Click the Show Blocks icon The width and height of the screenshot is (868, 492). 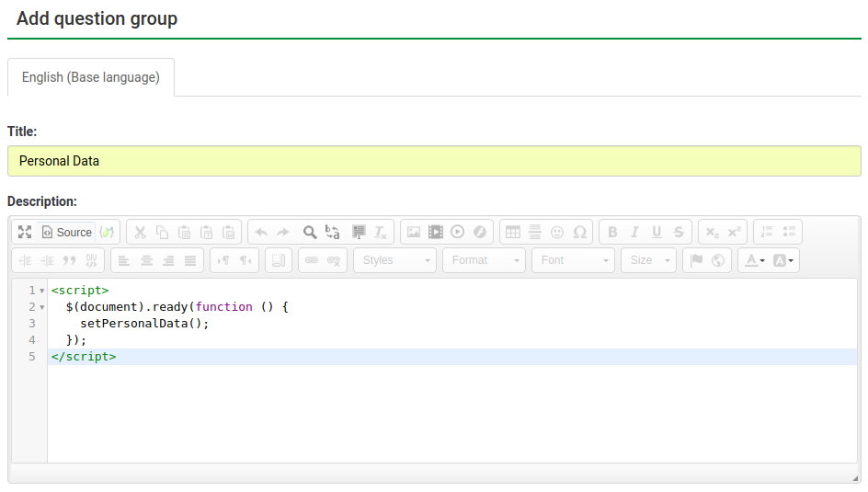click(279, 260)
